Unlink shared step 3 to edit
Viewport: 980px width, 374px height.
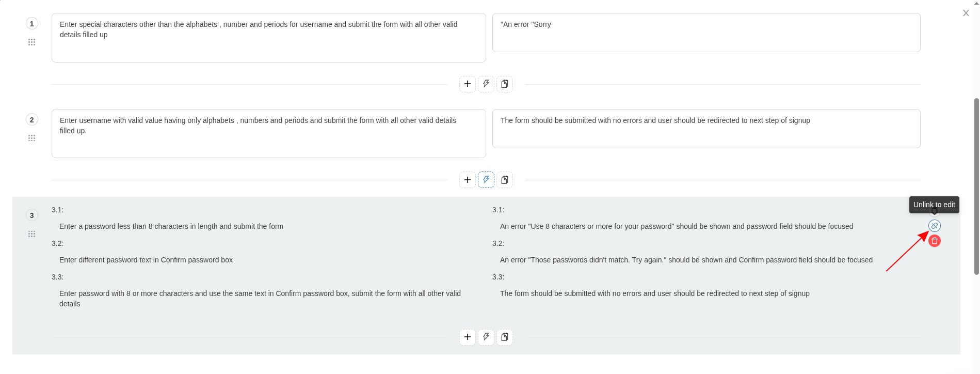[935, 226]
